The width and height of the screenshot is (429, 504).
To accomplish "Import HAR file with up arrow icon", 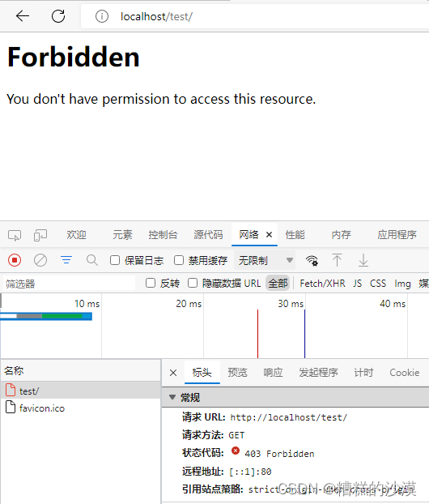I will [337, 260].
